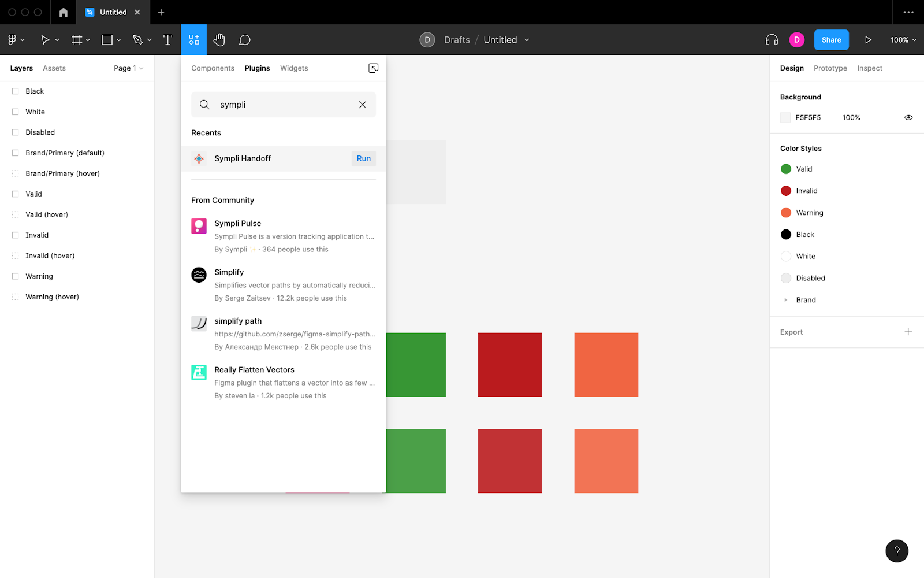This screenshot has width=924, height=578.
Task: Clear the sympli search text
Action: tap(363, 105)
